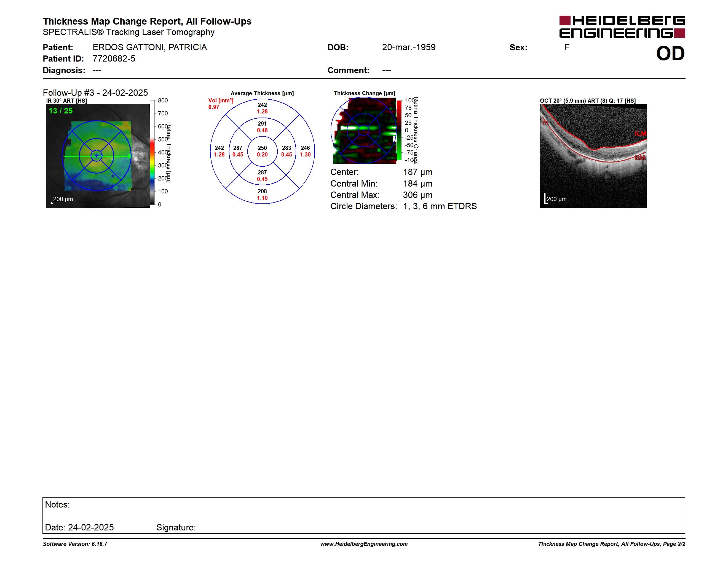The image size is (728, 563).
Task: Click the ILM label on OCT scan
Action: click(640, 133)
